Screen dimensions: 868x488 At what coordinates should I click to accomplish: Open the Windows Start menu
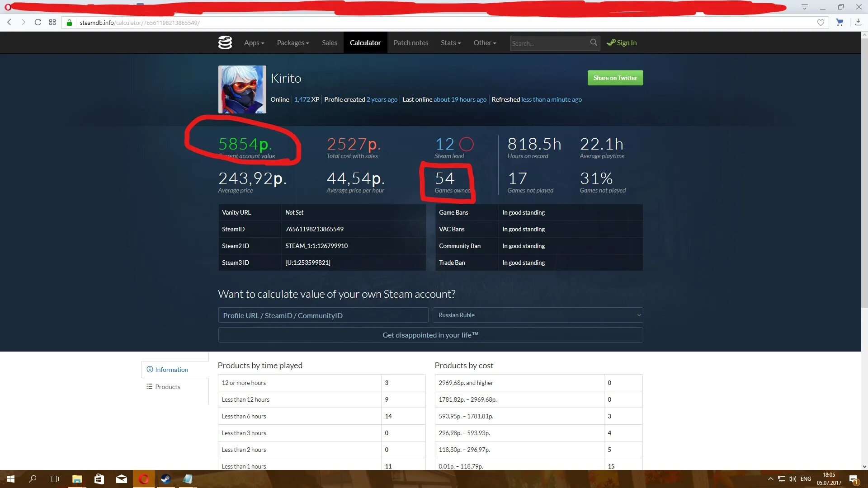pyautogui.click(x=11, y=479)
